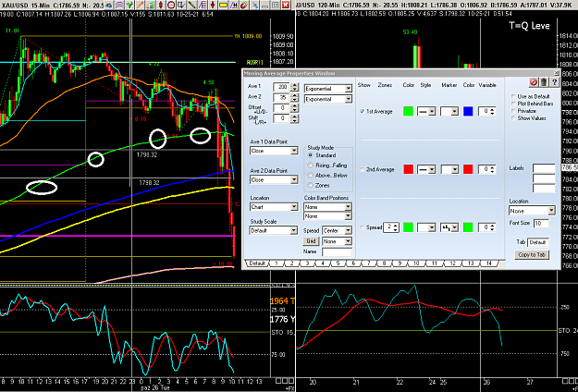Click the colored balls icon in the chart toolbar

point(109,6)
